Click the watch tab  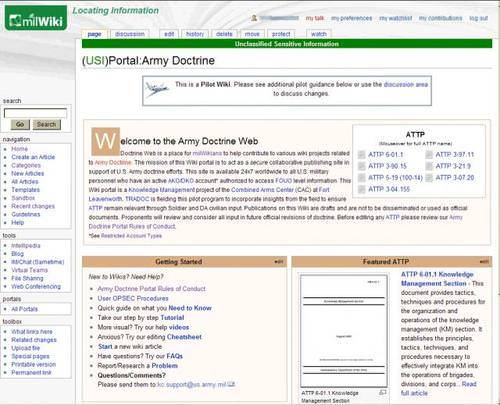319,34
